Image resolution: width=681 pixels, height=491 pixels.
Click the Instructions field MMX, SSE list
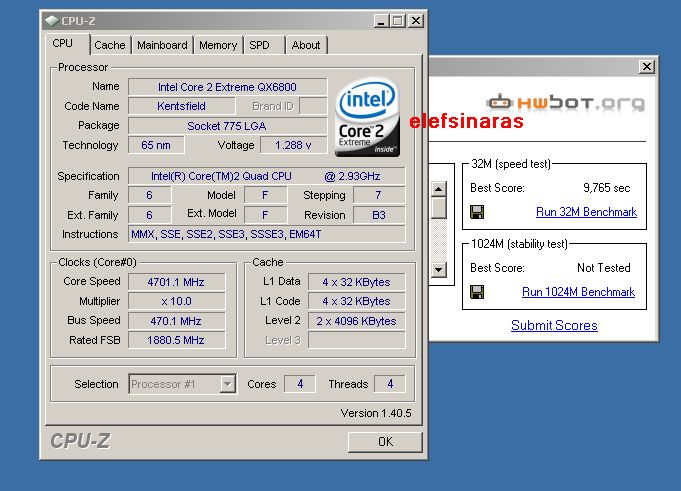click(x=267, y=234)
